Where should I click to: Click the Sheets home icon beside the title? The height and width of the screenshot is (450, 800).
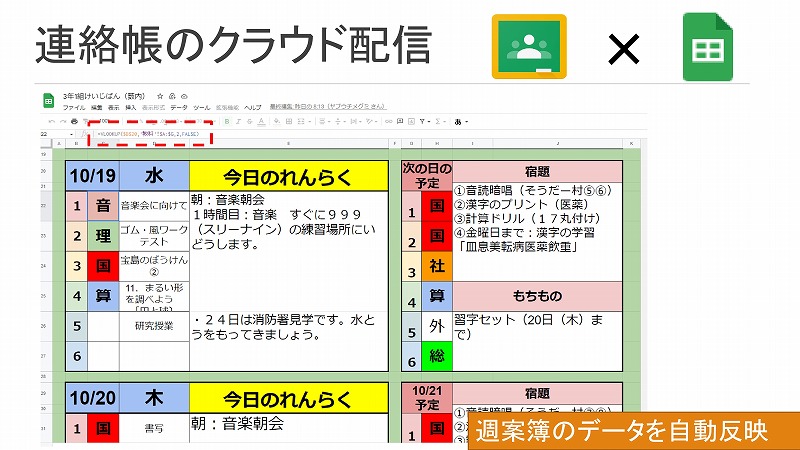pos(48,101)
